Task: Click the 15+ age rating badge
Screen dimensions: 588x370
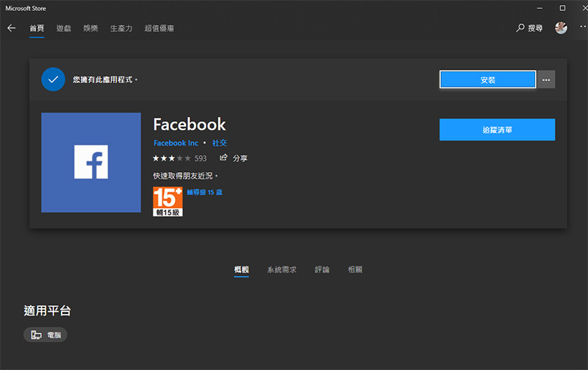Action: 168,202
